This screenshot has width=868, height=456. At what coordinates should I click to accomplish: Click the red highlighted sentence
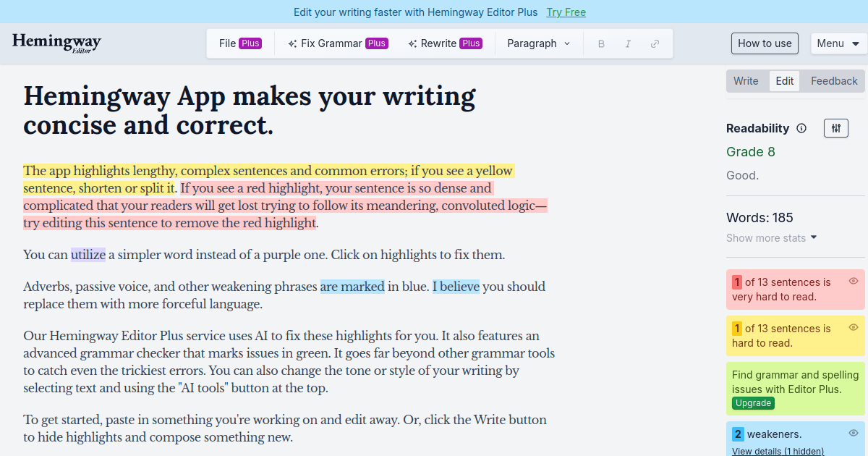(286, 206)
